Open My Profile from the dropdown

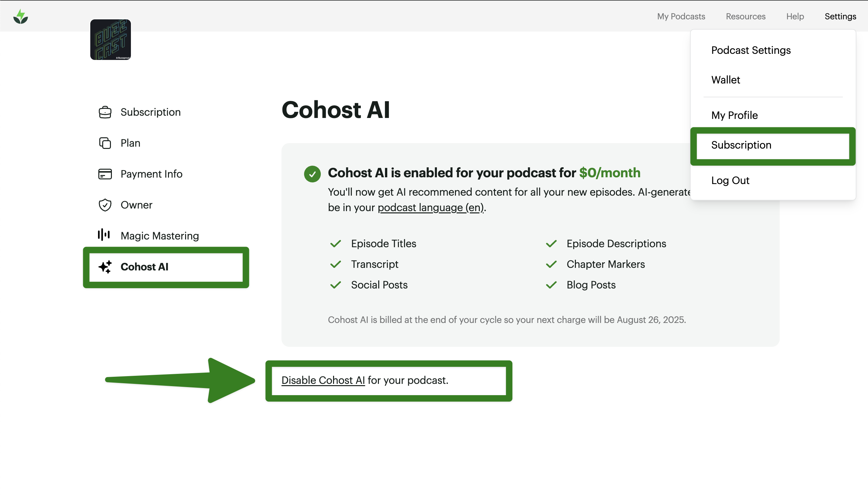point(735,115)
